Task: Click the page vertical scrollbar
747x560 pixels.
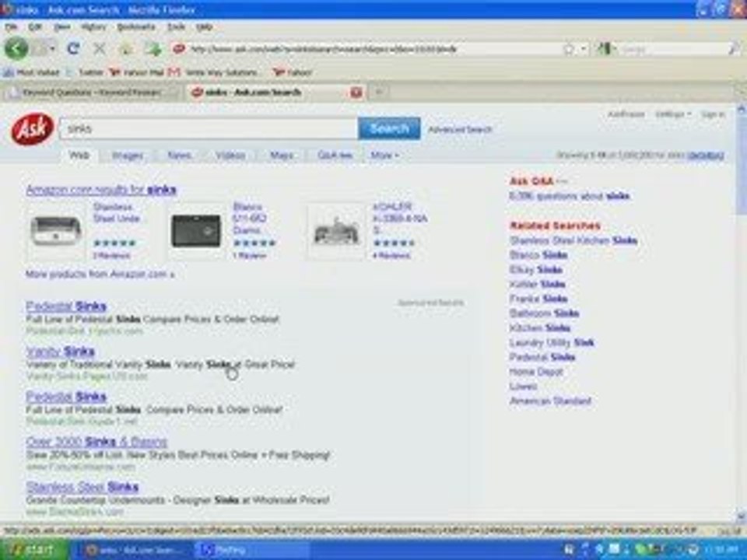Action: (x=742, y=312)
